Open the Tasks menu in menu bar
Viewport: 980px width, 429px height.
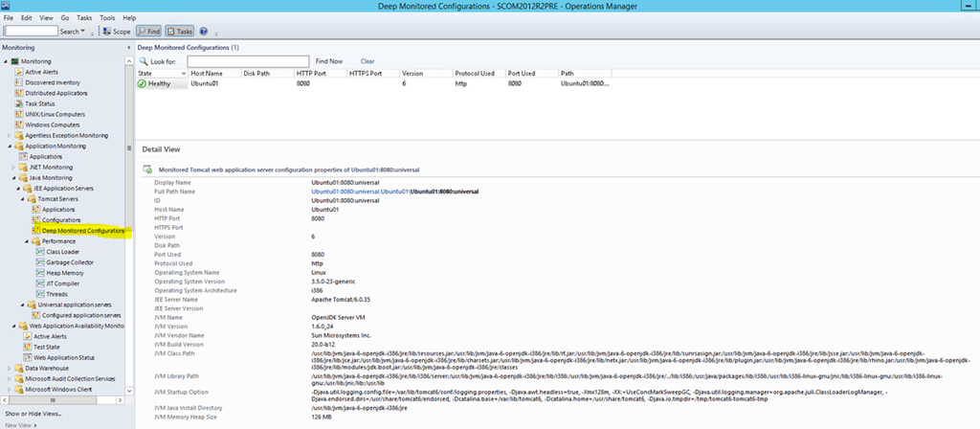84,18
